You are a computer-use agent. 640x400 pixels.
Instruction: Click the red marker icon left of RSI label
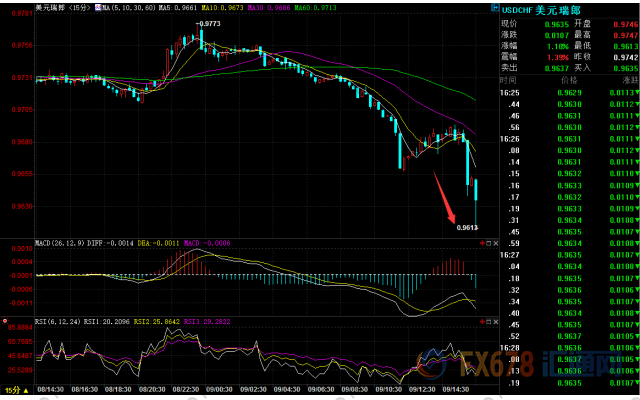4,322
